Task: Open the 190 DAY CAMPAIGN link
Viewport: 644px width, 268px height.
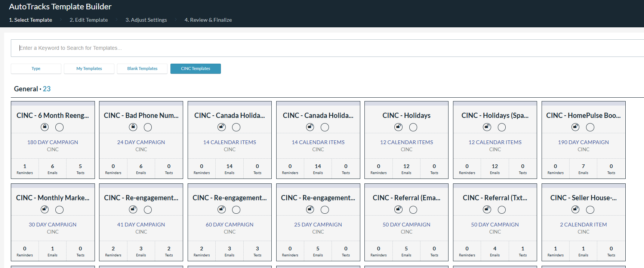Action: click(583, 142)
